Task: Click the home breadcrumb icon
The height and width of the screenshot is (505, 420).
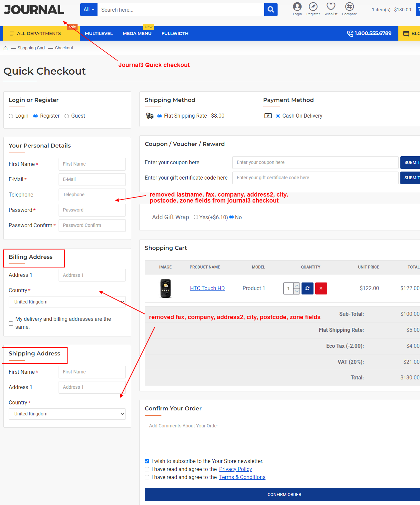Action: 6,48
